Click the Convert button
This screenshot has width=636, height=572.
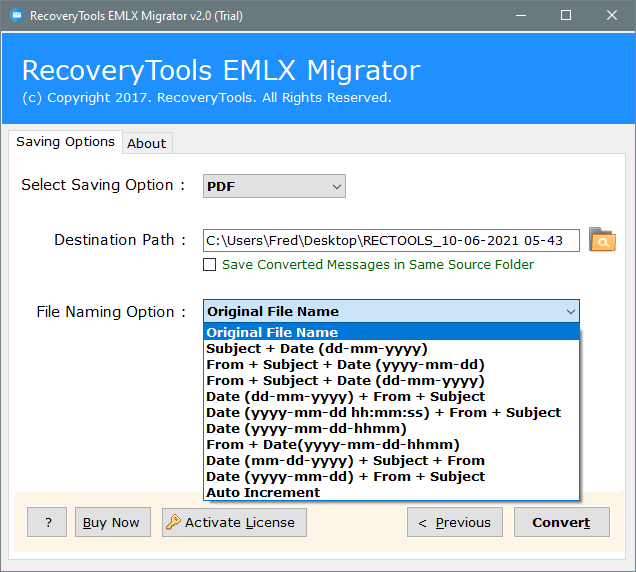pyautogui.click(x=561, y=522)
